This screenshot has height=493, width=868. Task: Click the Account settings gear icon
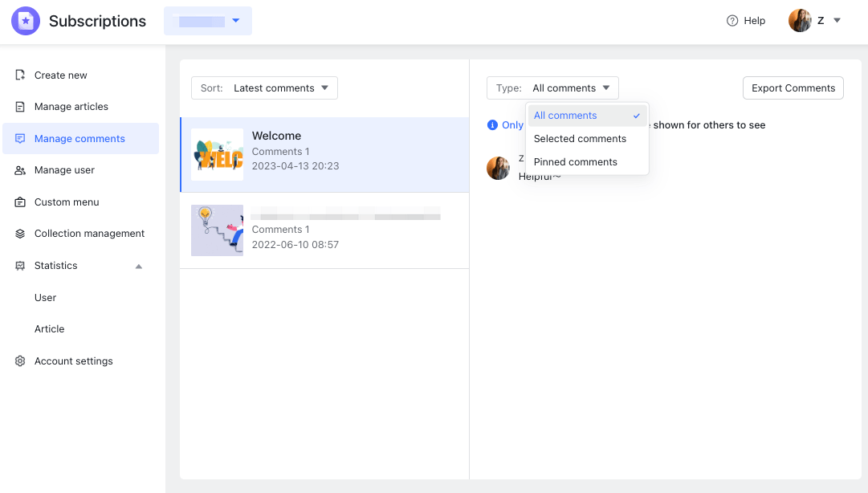pyautogui.click(x=20, y=361)
